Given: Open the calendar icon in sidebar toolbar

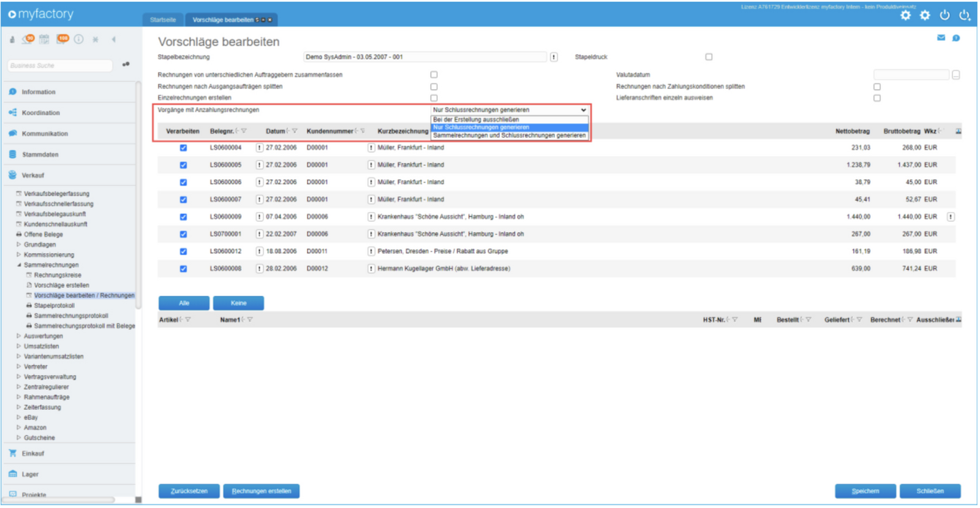Looking at the screenshot, I should pos(44,39).
